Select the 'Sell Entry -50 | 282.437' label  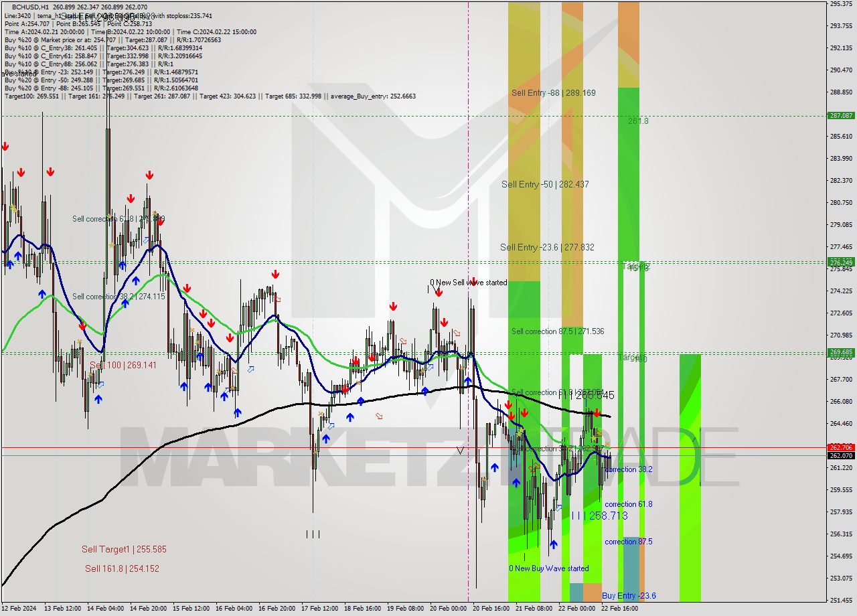point(545,184)
